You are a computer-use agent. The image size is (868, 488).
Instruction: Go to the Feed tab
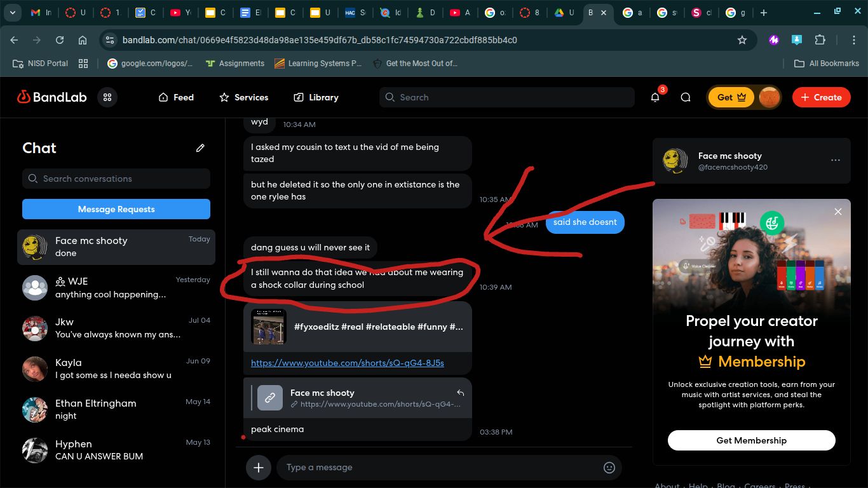[175, 97]
